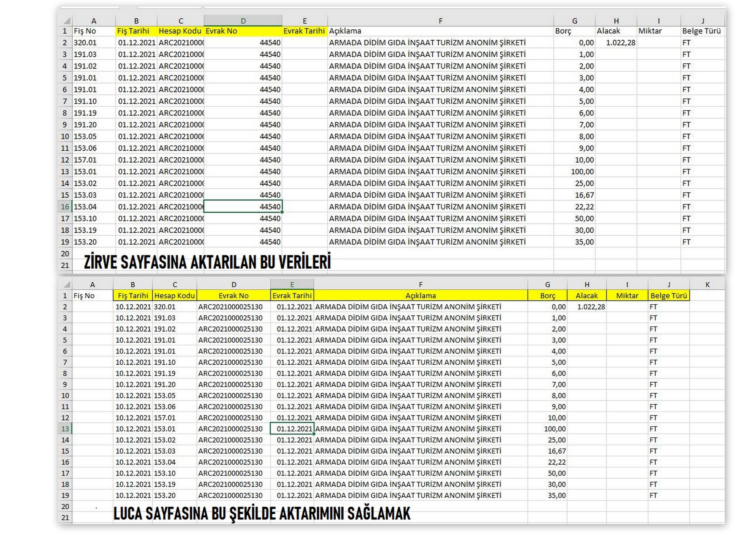Select column J header in the Zirve sheet
This screenshot has width=756, height=535.
pos(703,21)
